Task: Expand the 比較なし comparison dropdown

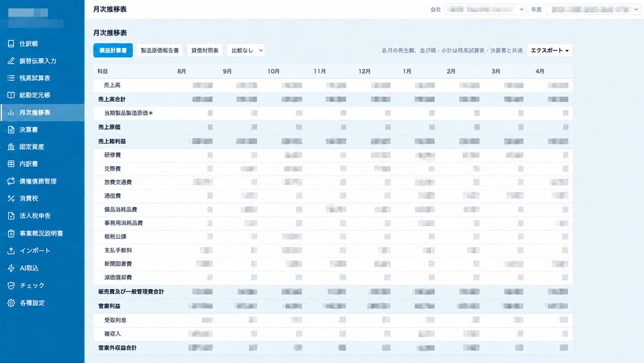Action: point(245,51)
